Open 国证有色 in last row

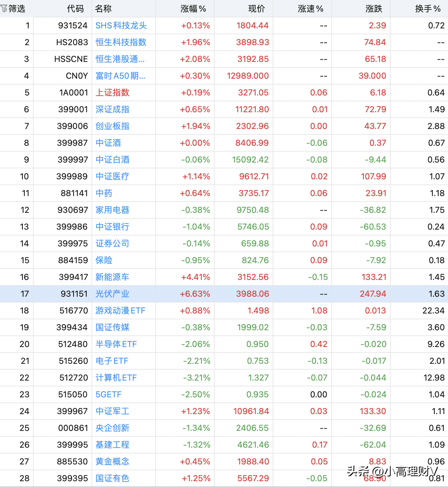click(112, 478)
